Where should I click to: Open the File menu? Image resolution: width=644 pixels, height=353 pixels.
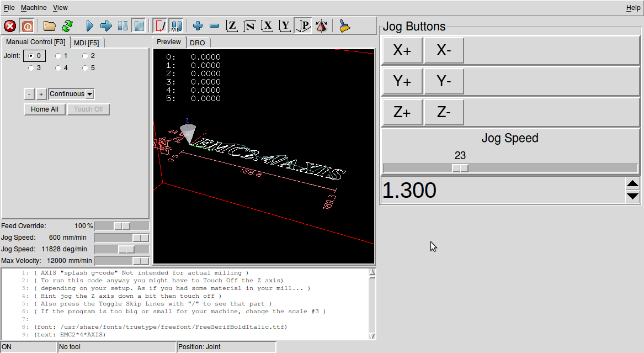tap(9, 8)
